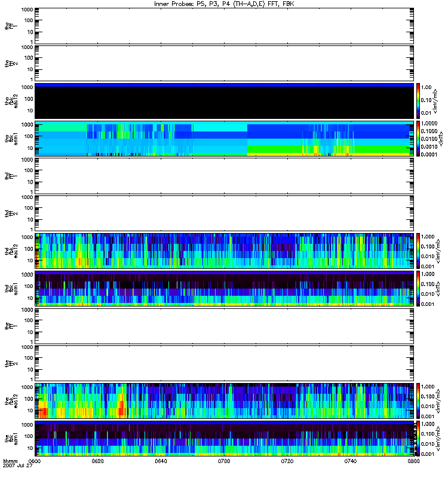
Task: Click the tha fbk scm1 spectrogram panel
Action: coord(224,139)
